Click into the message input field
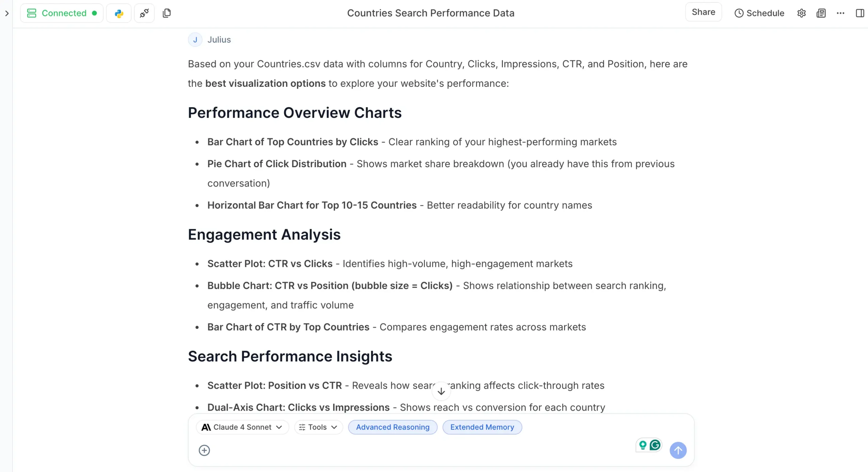Image resolution: width=868 pixels, height=472 pixels. tap(407, 450)
